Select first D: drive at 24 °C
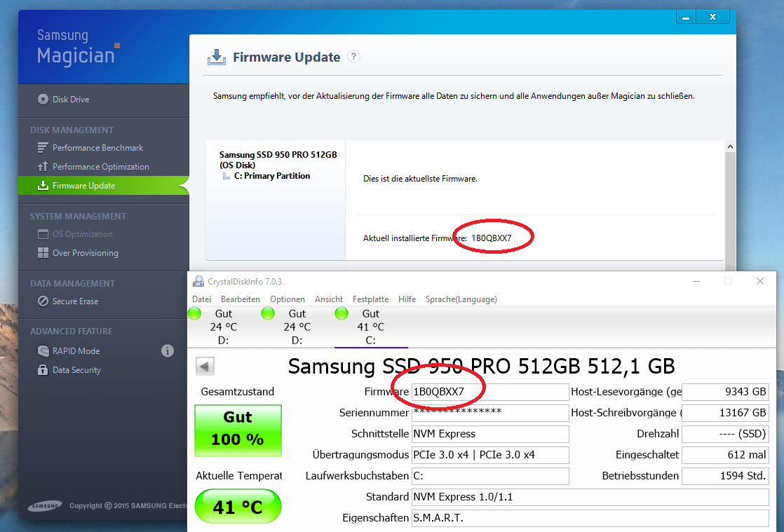 click(224, 327)
